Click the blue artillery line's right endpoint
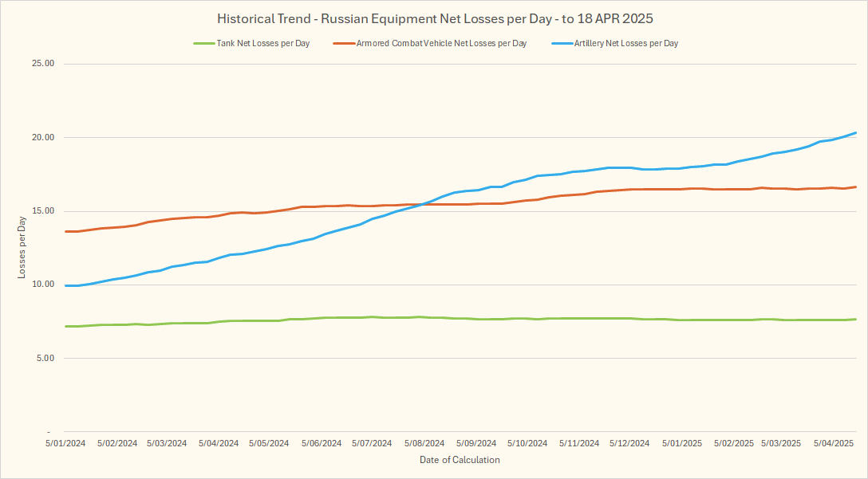This screenshot has width=868, height=479. click(856, 133)
